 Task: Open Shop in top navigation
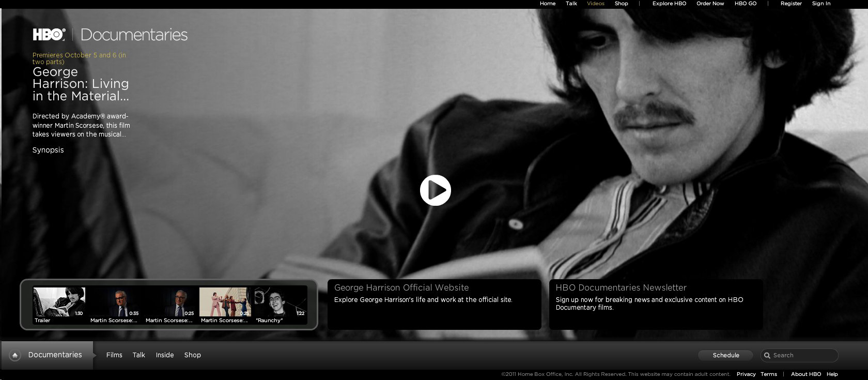tap(622, 4)
